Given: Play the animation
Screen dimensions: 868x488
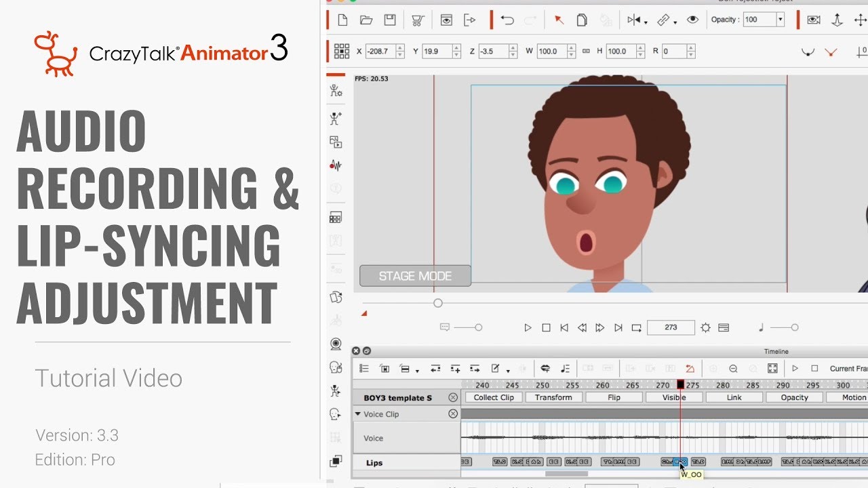Looking at the screenshot, I should pos(528,327).
